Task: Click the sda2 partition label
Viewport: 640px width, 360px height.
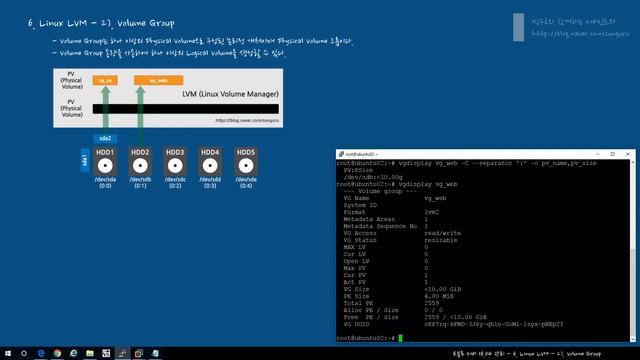Action: click(105, 138)
